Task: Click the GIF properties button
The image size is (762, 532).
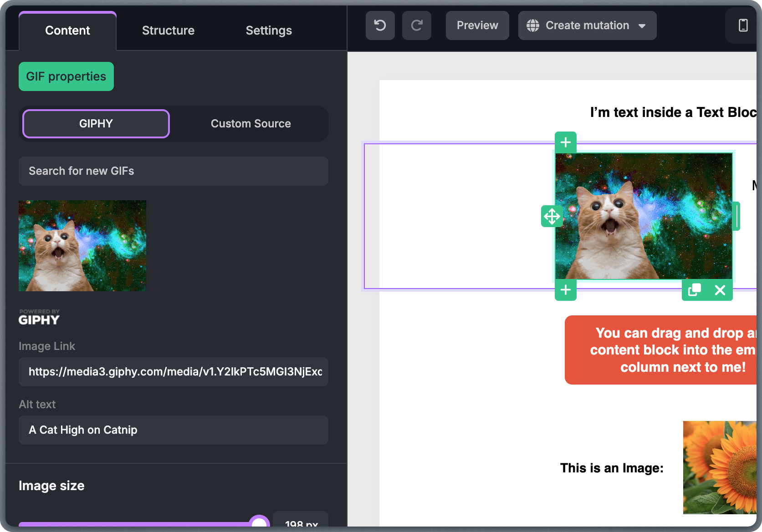Action: pyautogui.click(x=66, y=76)
